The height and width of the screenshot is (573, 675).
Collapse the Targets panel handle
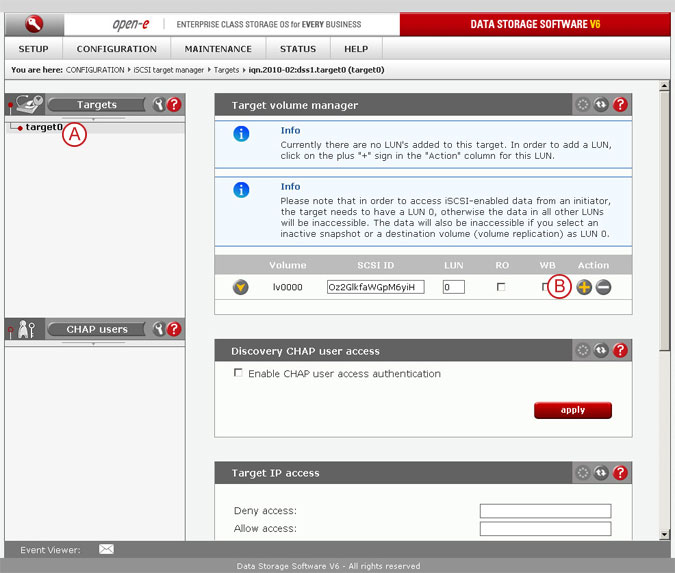93,118
